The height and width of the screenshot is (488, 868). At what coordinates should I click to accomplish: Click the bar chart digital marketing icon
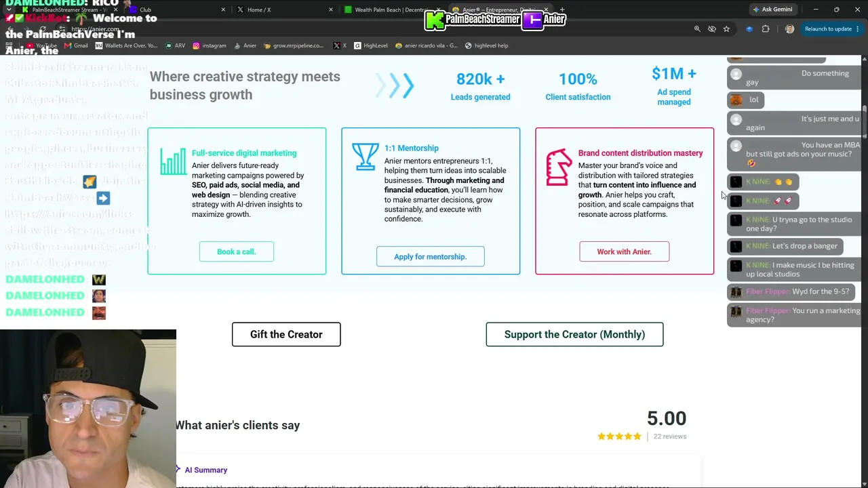tap(173, 161)
